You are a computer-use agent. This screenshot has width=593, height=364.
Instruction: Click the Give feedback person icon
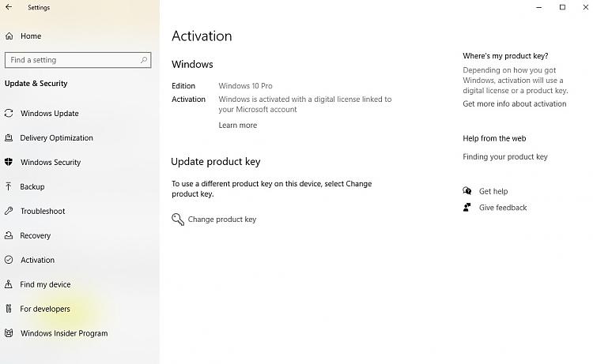(x=467, y=208)
